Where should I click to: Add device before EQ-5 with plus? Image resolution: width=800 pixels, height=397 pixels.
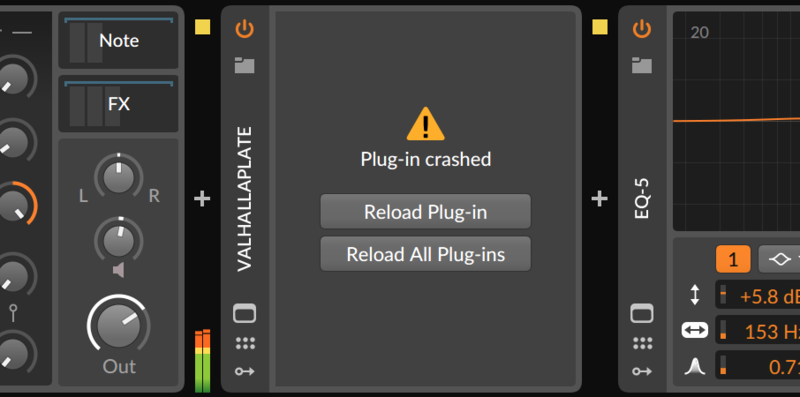[599, 199]
